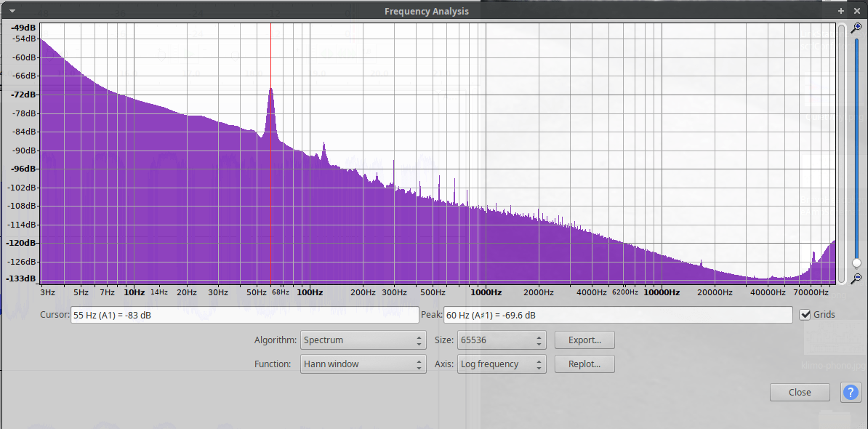868x429 pixels.
Task: Click the zoom in magnifier icon
Action: [x=856, y=28]
